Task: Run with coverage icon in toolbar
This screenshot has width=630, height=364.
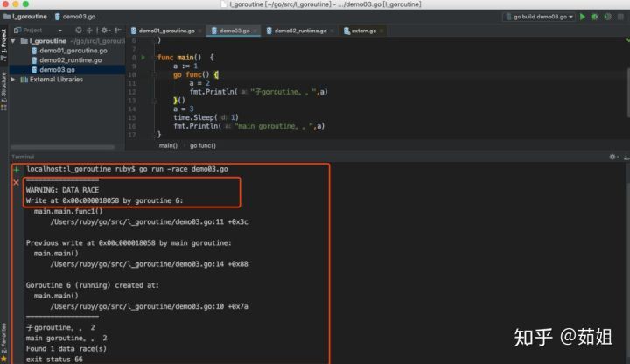Action: [605, 17]
